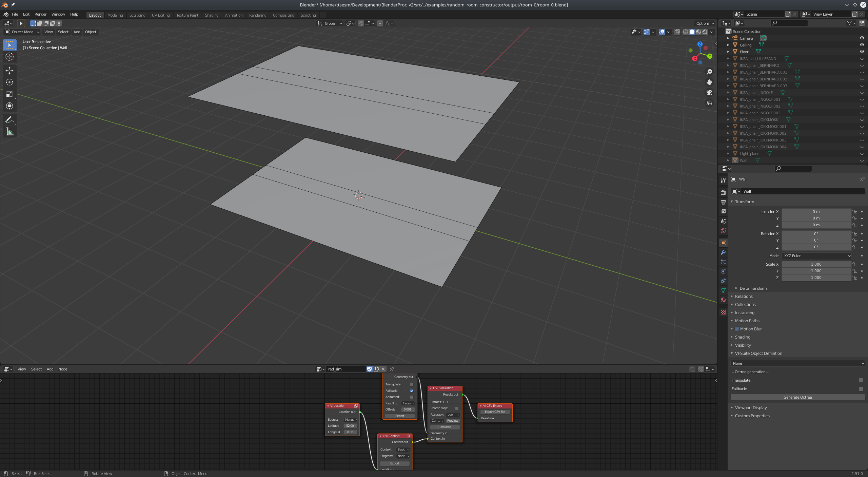
Task: Select the Move tool in the viewport toolbar
Action: click(x=9, y=70)
